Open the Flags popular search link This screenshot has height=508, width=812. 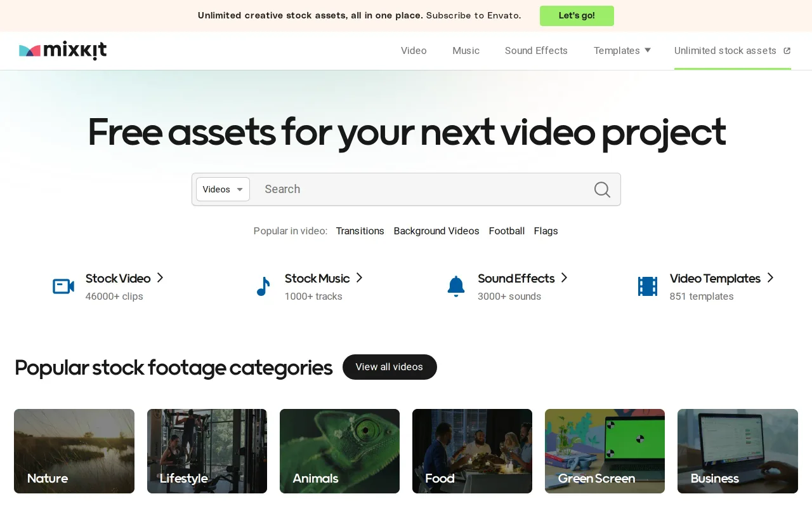pos(546,231)
